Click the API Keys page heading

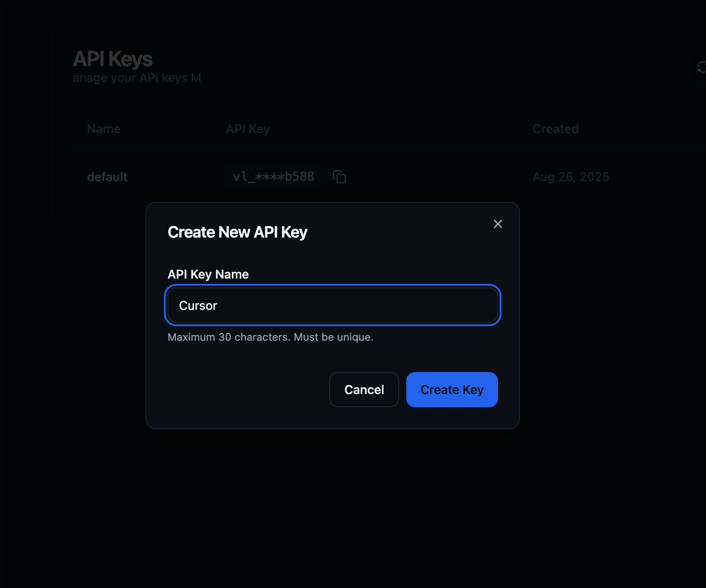[x=112, y=59]
